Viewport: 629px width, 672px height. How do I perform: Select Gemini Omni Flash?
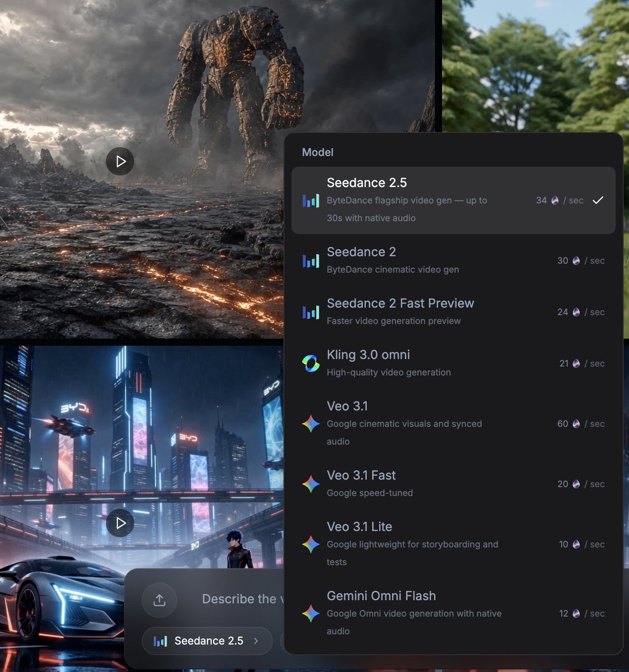pyautogui.click(x=453, y=614)
